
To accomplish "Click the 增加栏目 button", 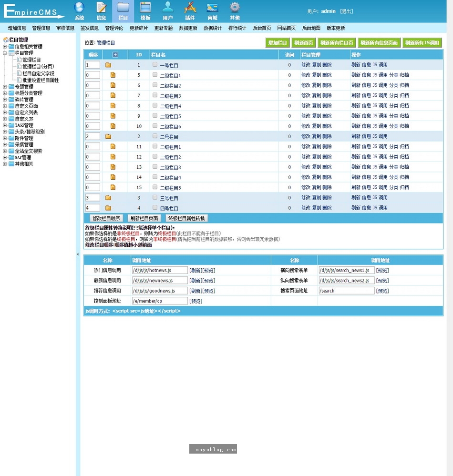I will 278,43.
